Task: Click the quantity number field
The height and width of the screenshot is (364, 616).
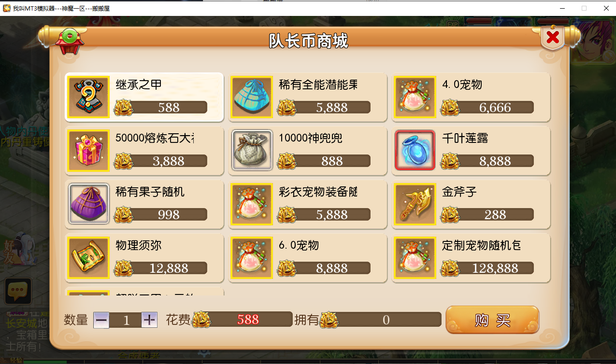Action: (126, 320)
